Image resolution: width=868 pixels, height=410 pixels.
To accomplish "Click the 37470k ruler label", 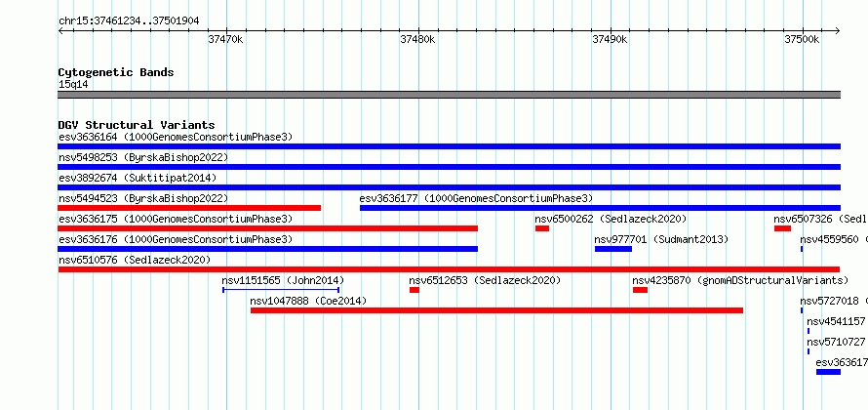I will pyautogui.click(x=225, y=39).
